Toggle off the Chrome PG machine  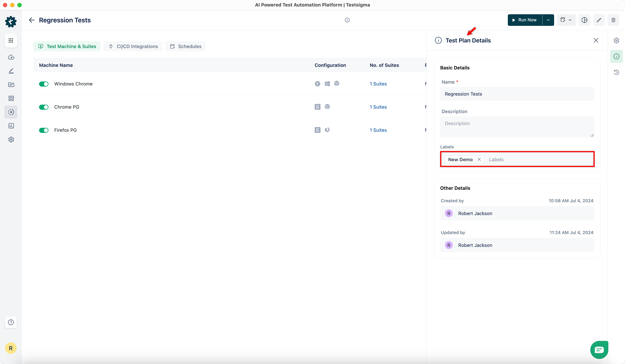[44, 107]
